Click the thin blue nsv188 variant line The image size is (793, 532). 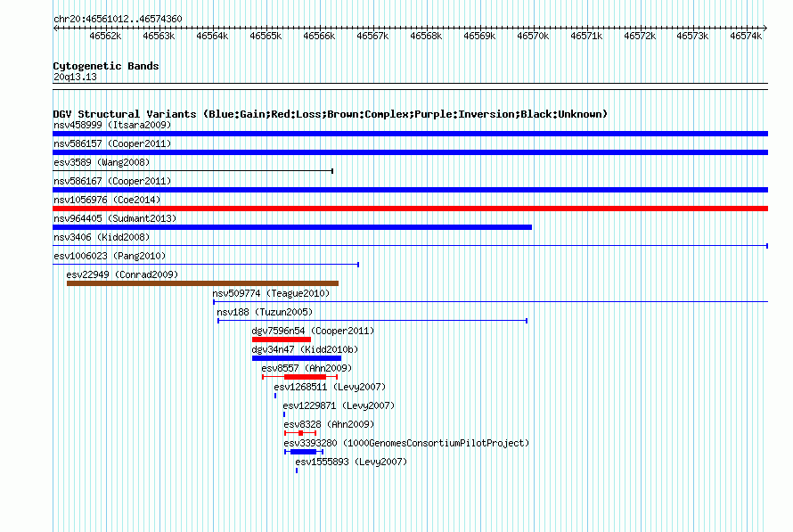click(x=372, y=321)
